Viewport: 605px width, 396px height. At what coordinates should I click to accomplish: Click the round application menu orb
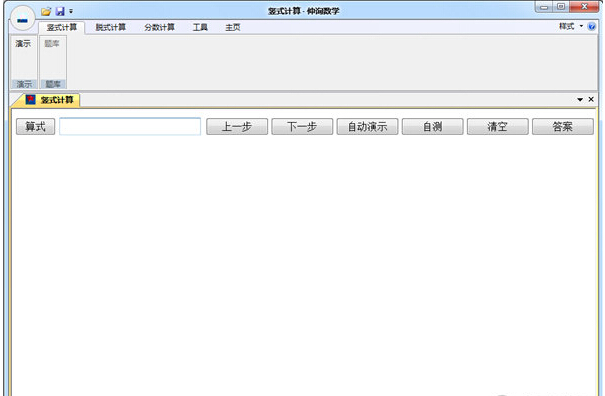pyautogui.click(x=22, y=19)
